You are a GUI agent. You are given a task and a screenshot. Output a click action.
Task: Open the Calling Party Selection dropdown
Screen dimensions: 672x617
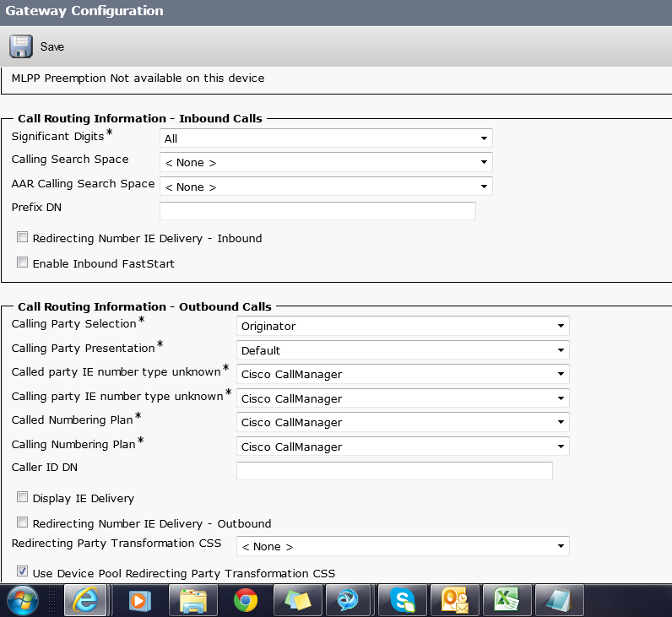click(x=403, y=326)
